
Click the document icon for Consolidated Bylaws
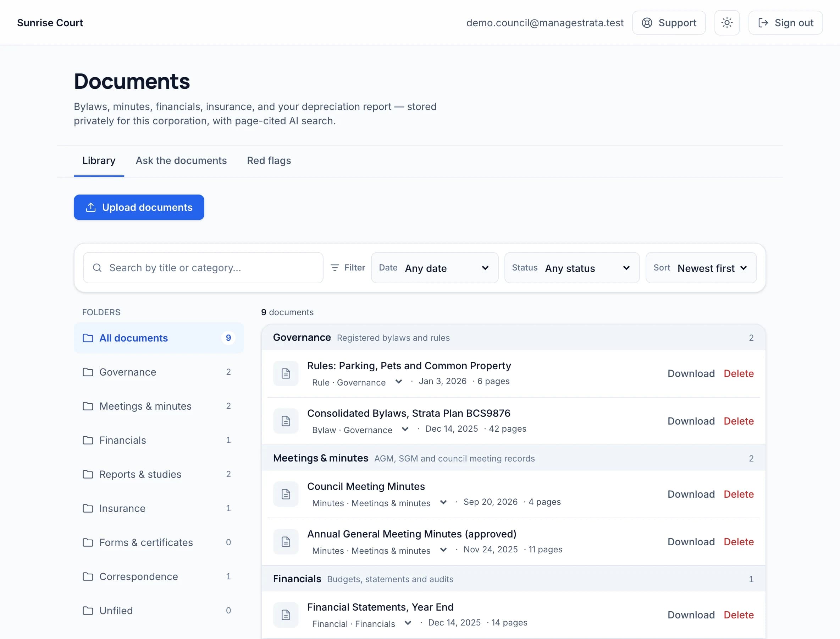point(286,421)
